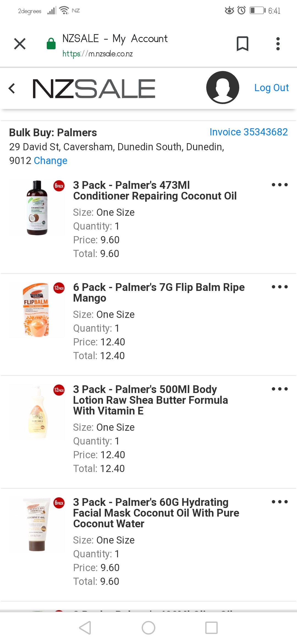Open Android recent apps square button
297x644 pixels.
211,628
